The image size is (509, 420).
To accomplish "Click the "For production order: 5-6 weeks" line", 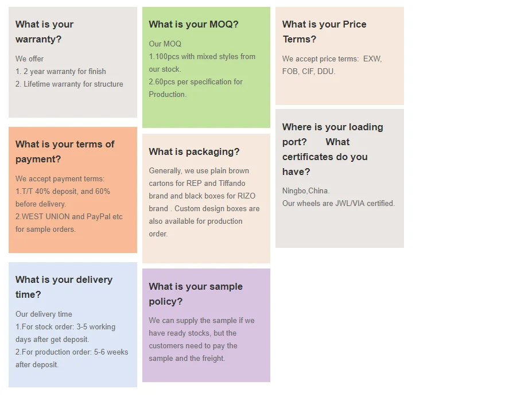I will tap(72, 359).
